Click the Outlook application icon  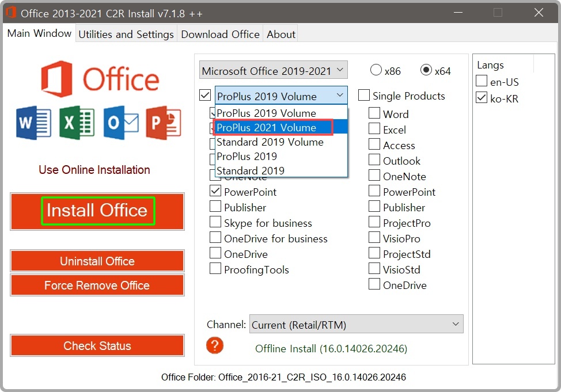tap(121, 123)
